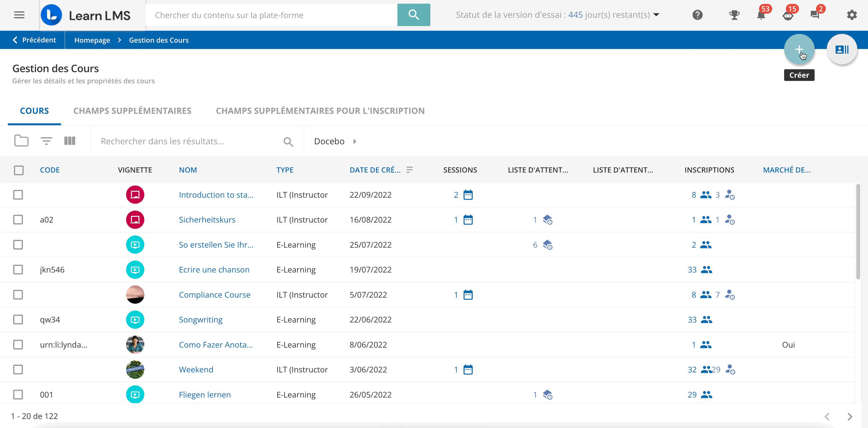Image resolution: width=868 pixels, height=428 pixels.
Task: Expand the Docebo category arrow
Action: (355, 141)
